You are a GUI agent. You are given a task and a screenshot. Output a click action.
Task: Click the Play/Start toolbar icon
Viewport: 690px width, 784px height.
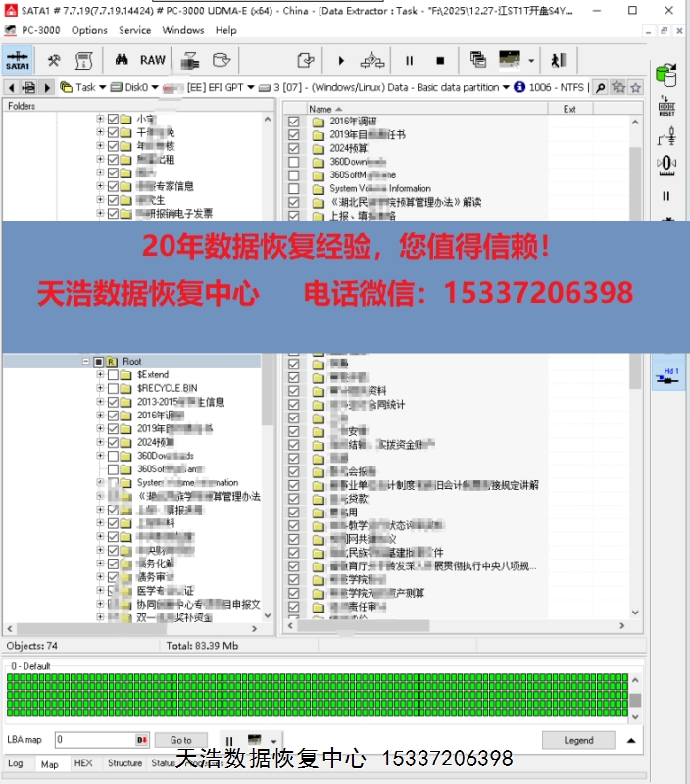click(341, 60)
